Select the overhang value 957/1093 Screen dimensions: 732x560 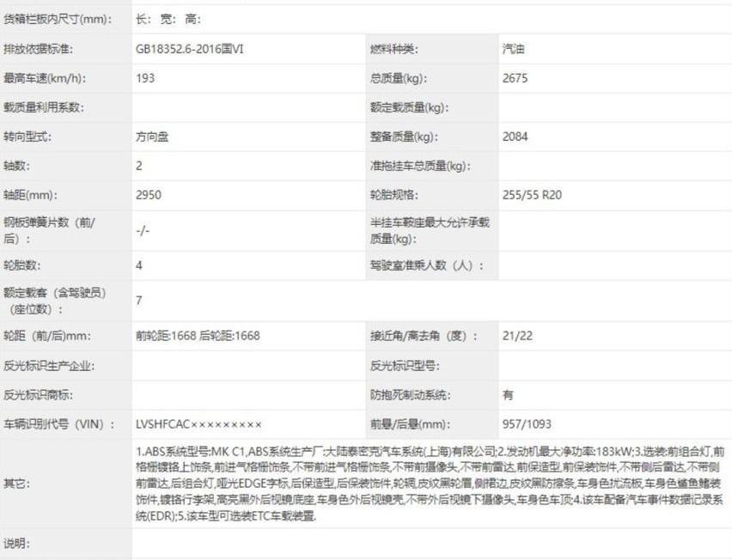click(x=527, y=424)
